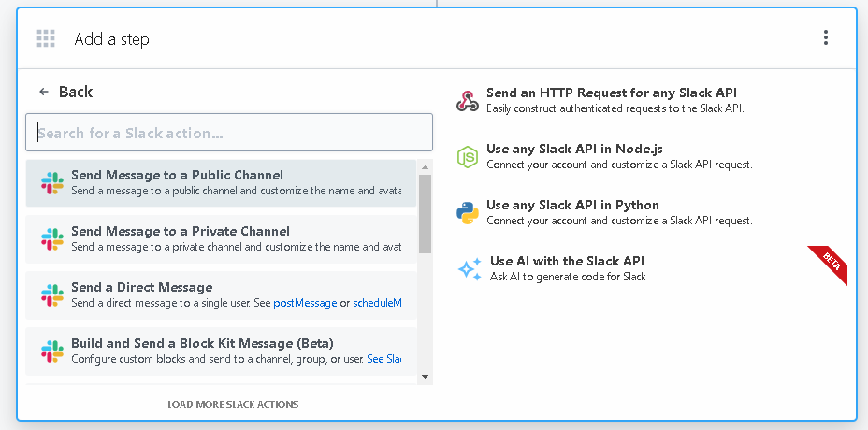Click the Python logo icon
Image resolution: width=868 pixels, height=430 pixels.
[468, 213]
